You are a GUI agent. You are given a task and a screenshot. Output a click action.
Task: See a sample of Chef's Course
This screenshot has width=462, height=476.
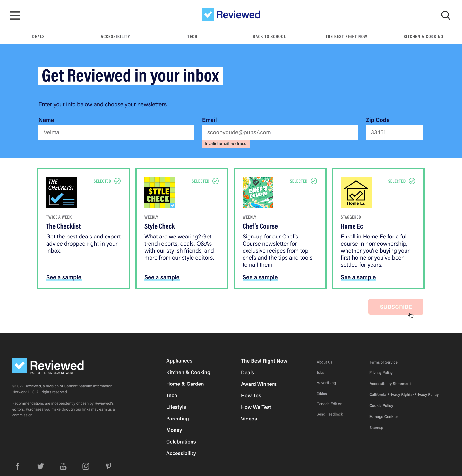point(260,277)
